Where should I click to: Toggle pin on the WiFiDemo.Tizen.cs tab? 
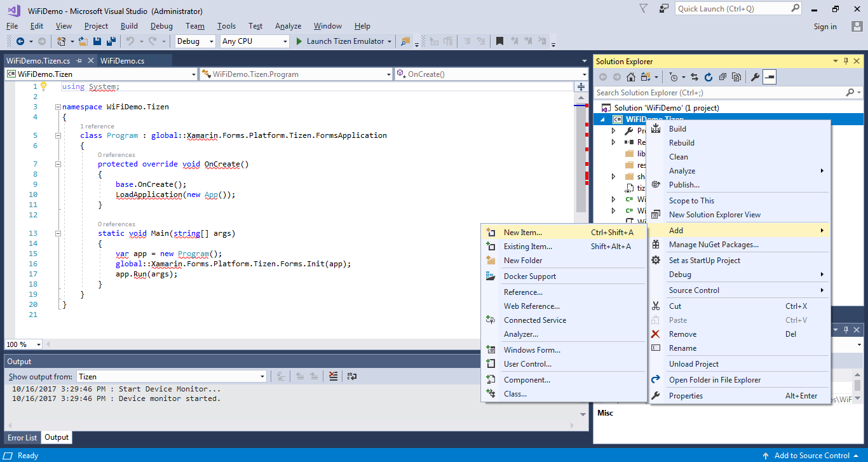pos(79,61)
